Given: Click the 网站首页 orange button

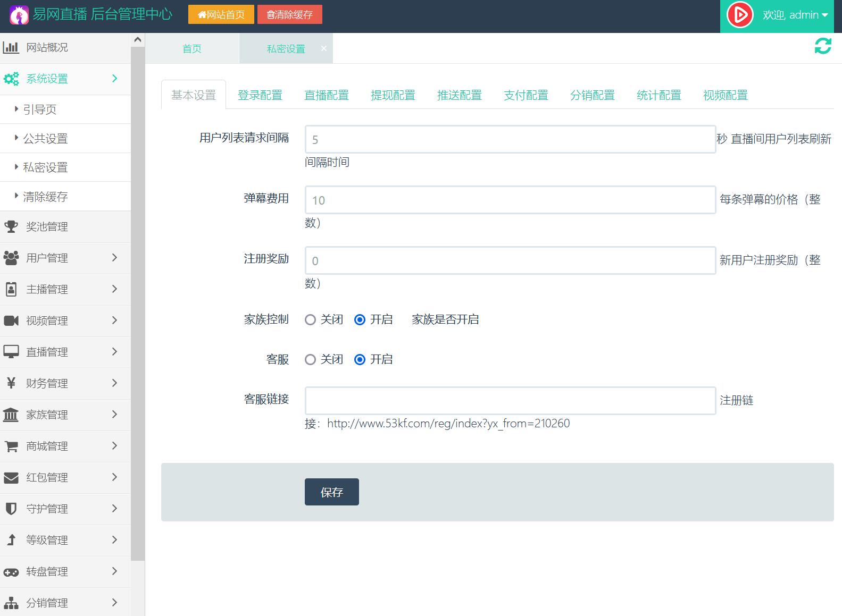Looking at the screenshot, I should pyautogui.click(x=221, y=14).
